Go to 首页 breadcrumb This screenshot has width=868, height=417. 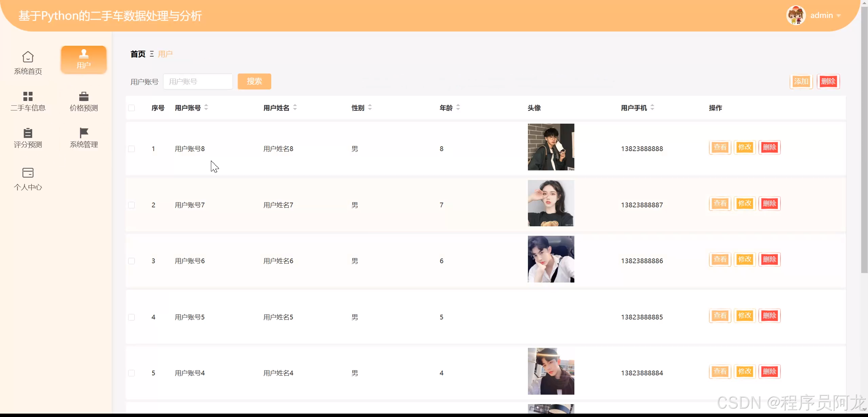point(138,54)
